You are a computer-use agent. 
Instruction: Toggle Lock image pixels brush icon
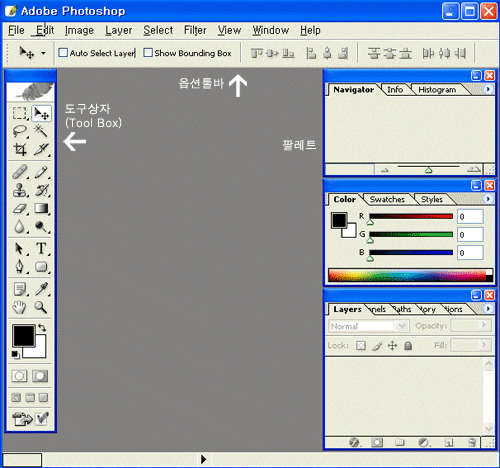click(x=377, y=346)
